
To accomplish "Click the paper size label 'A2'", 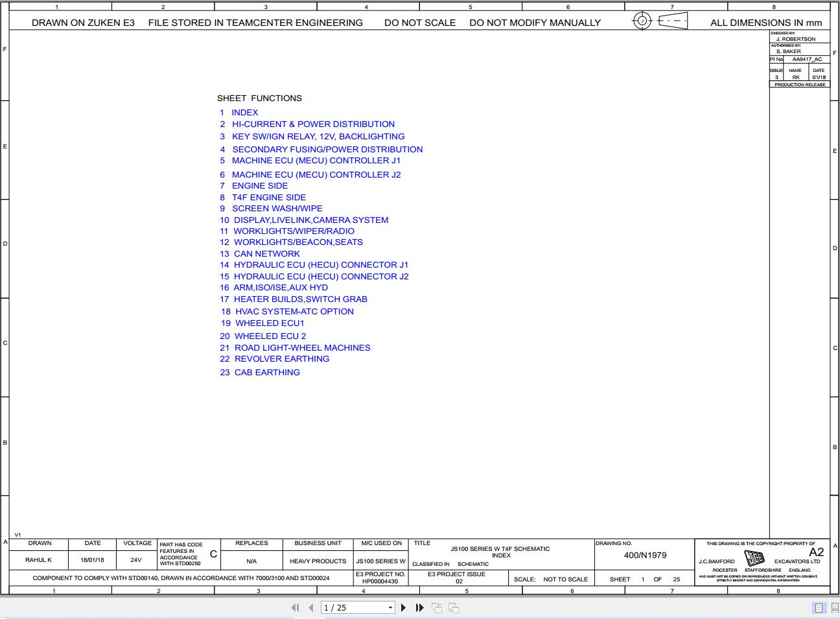I will [816, 552].
